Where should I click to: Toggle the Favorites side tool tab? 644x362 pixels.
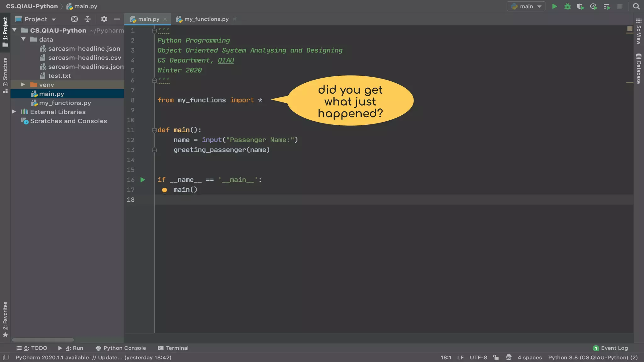(5, 319)
